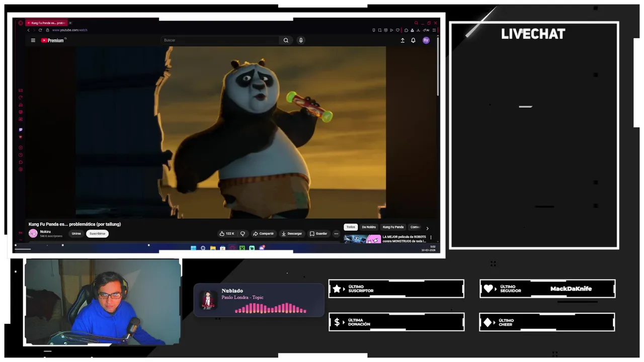644x362 pixels.
Task: Reload the page in the browser
Action: click(x=40, y=30)
